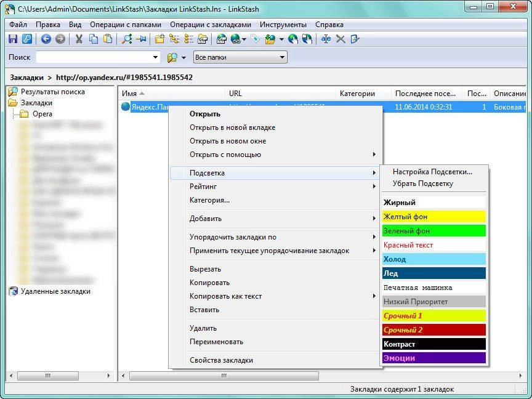Image resolution: width=532 pixels, height=399 pixels.
Task: Open the Вид menu
Action: coord(75,25)
